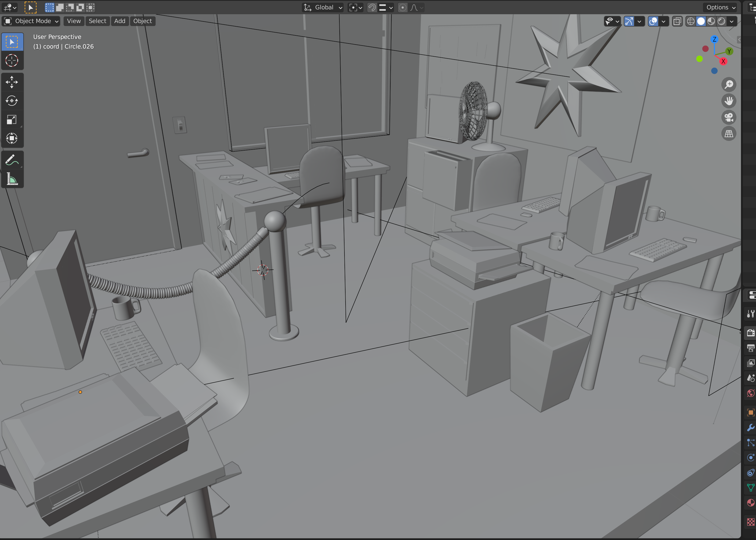Select the Measure ruler tool
This screenshot has width=756, height=540.
pyautogui.click(x=12, y=179)
